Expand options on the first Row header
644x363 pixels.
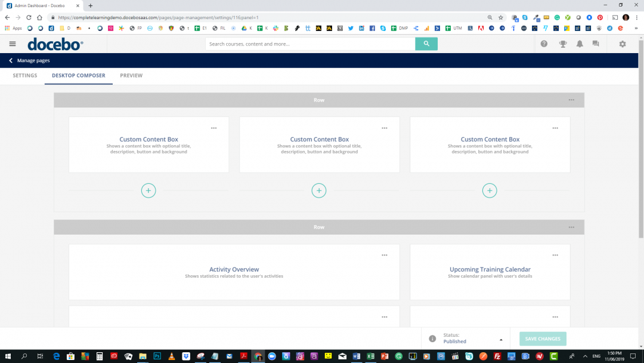coord(571,100)
